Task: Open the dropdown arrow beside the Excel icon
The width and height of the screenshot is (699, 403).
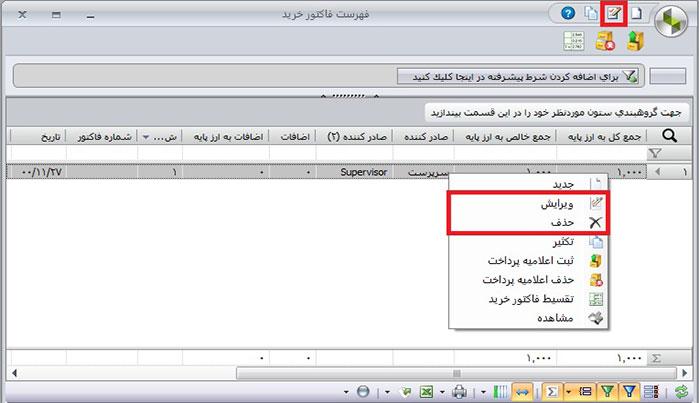Action: (439, 391)
